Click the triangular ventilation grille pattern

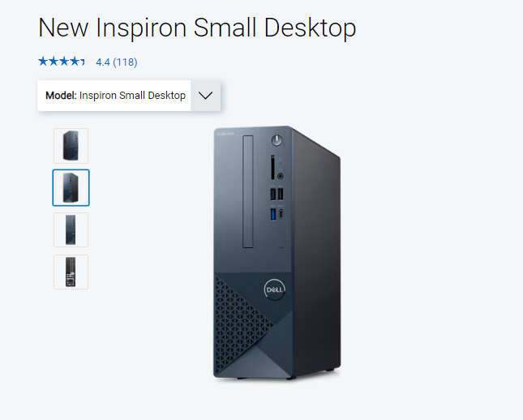tap(241, 324)
